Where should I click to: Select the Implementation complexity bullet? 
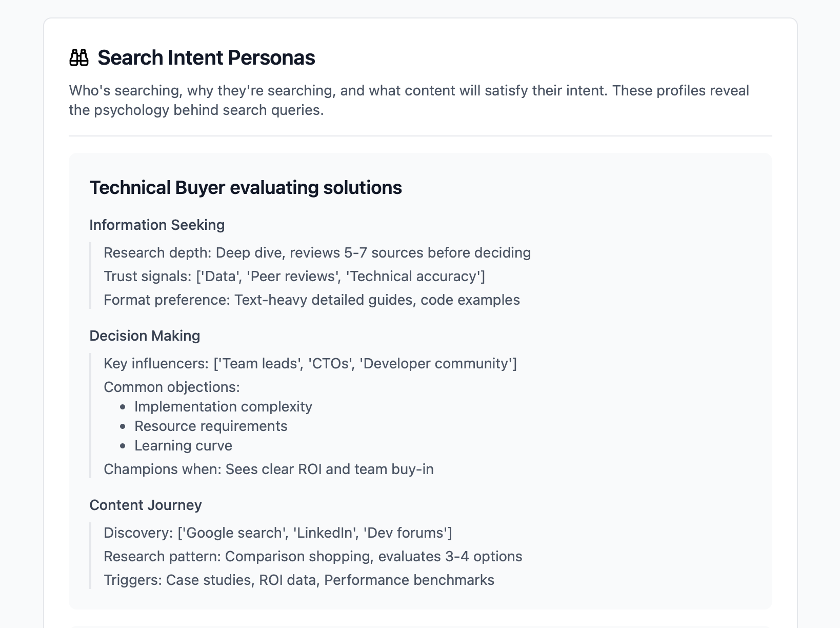click(x=223, y=406)
